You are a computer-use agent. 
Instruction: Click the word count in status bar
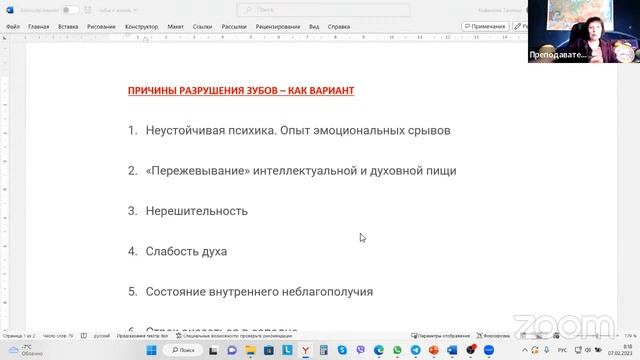click(x=58, y=336)
